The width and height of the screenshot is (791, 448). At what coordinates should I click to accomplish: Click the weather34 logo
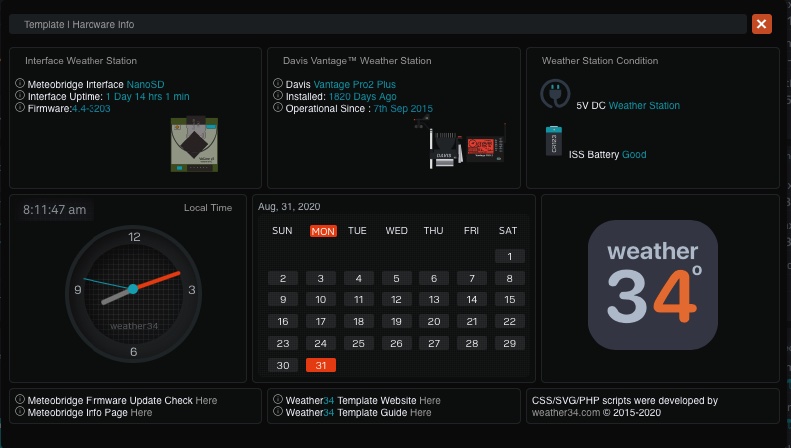(x=653, y=285)
